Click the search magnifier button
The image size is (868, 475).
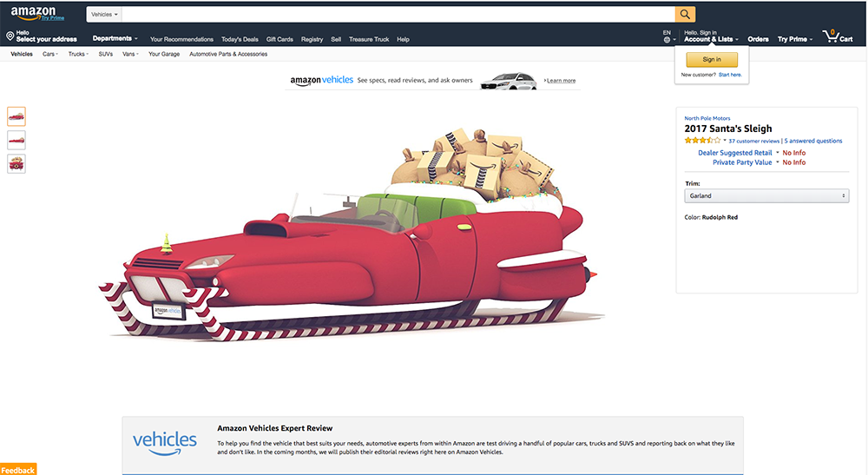(x=685, y=15)
